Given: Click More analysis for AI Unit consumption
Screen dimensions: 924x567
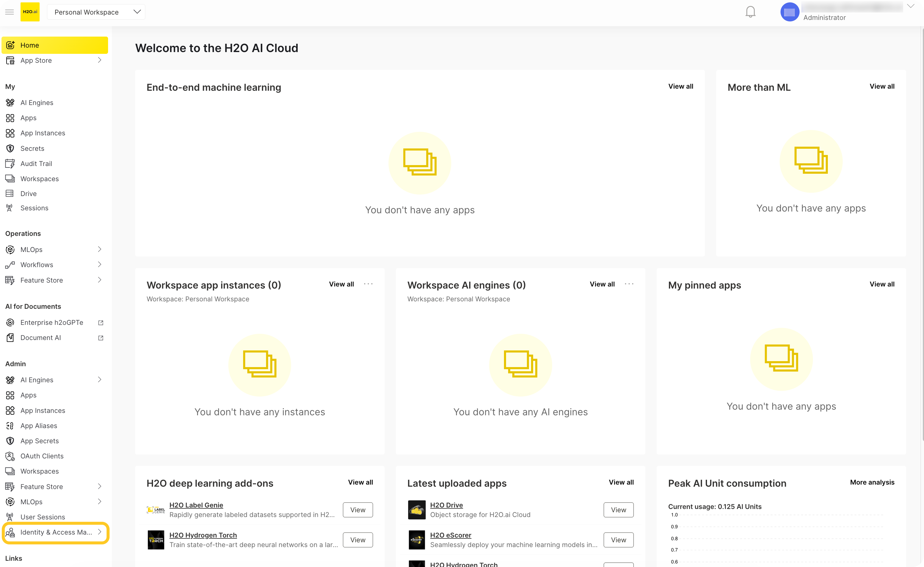Looking at the screenshot, I should pos(872,482).
